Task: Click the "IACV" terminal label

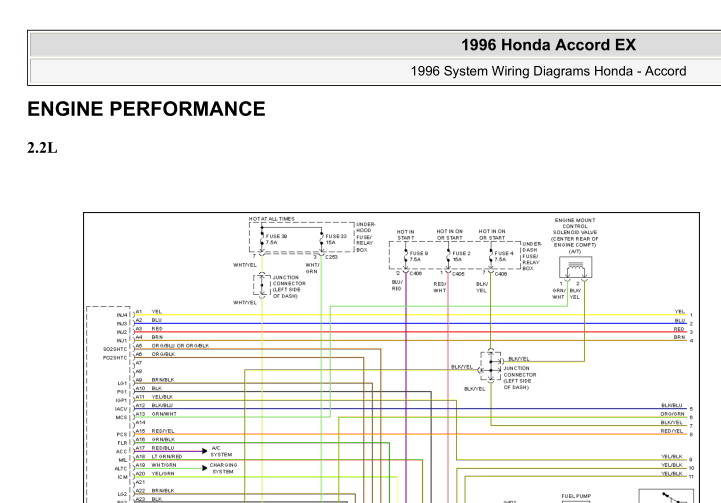Action: pos(121,409)
